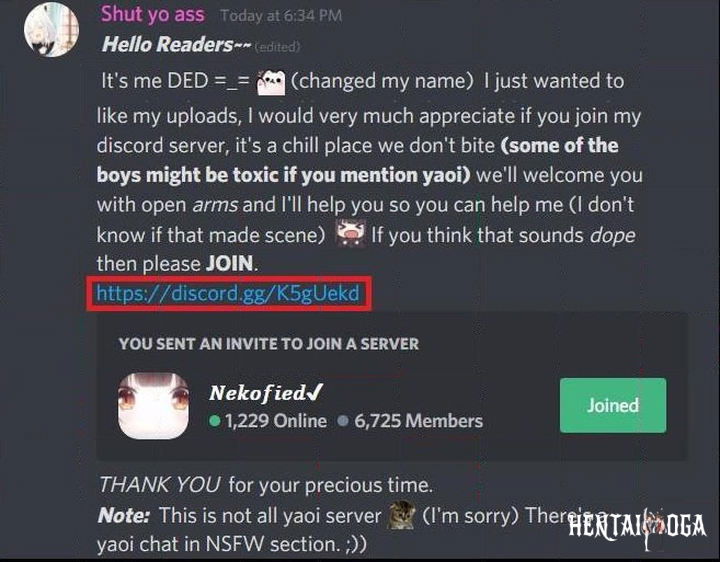Click the "6,725 Members" text

point(418,421)
